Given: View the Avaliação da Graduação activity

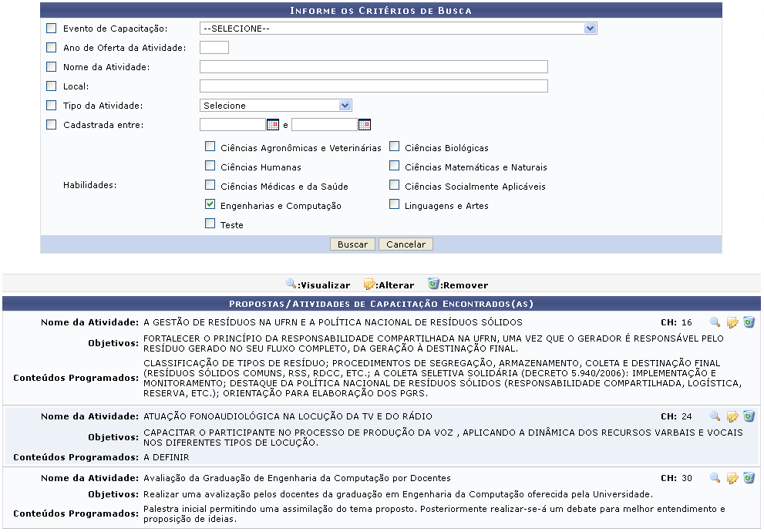Looking at the screenshot, I should click(x=715, y=478).
